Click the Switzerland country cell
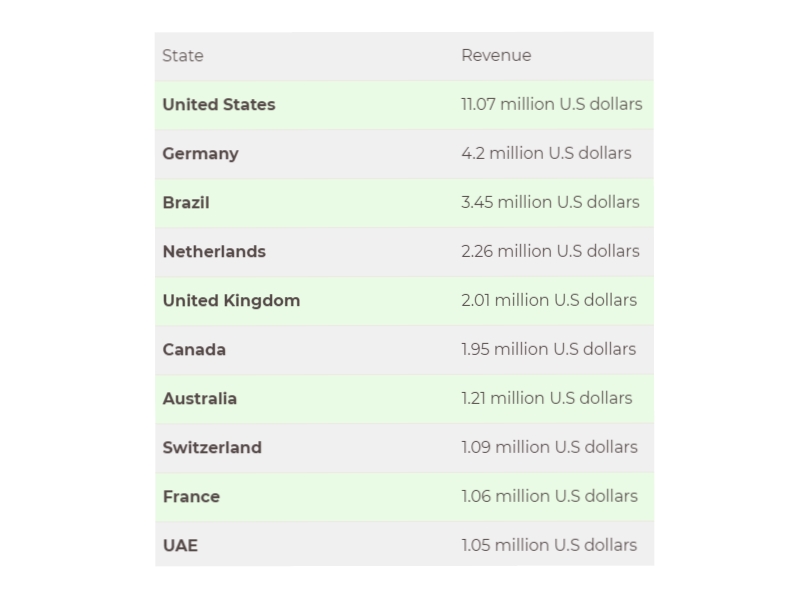The height and width of the screenshot is (600, 800). tap(212, 448)
